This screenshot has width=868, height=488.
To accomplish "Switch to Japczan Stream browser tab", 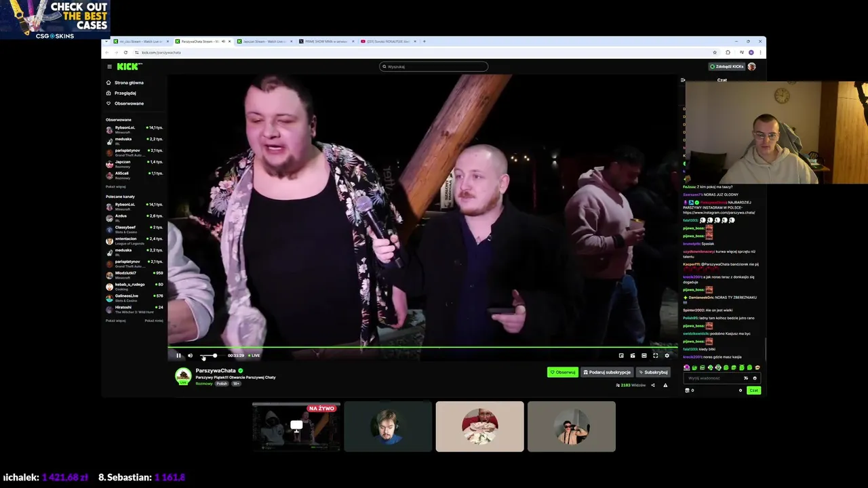I will (264, 41).
